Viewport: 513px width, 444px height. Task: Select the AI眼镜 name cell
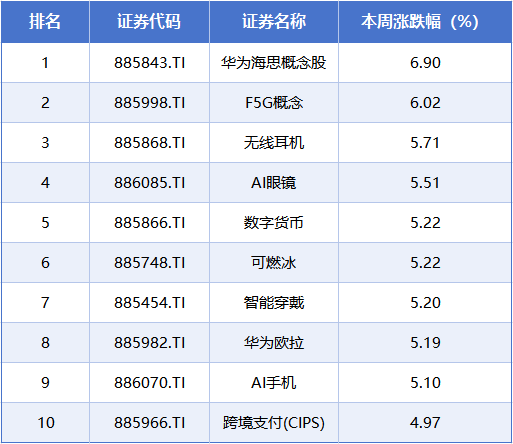[274, 183]
